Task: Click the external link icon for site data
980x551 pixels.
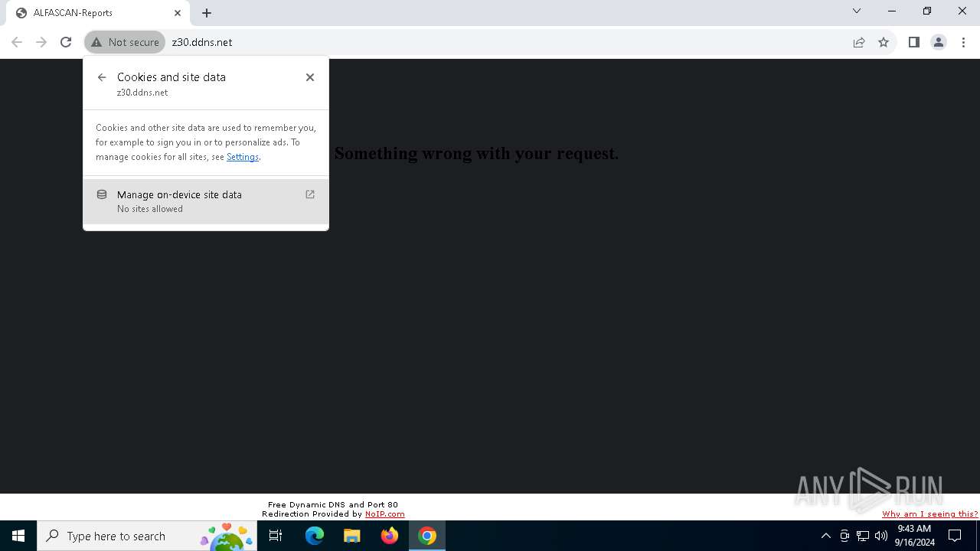Action: tap(310, 194)
